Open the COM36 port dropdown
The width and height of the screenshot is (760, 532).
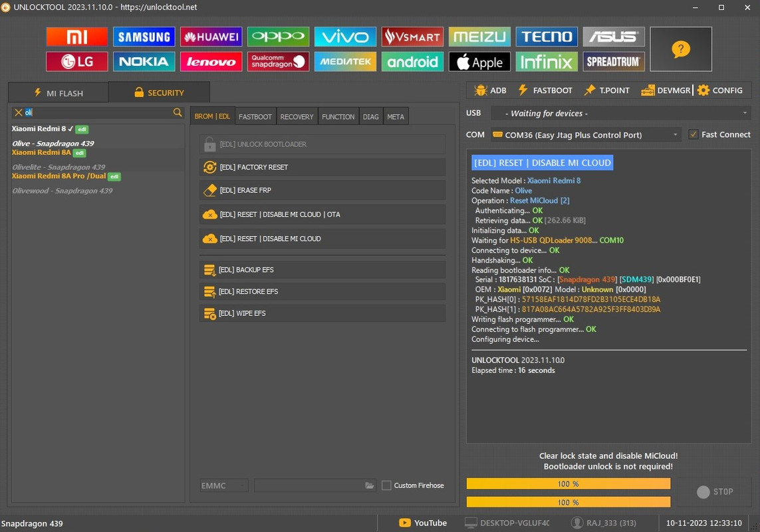(586, 135)
